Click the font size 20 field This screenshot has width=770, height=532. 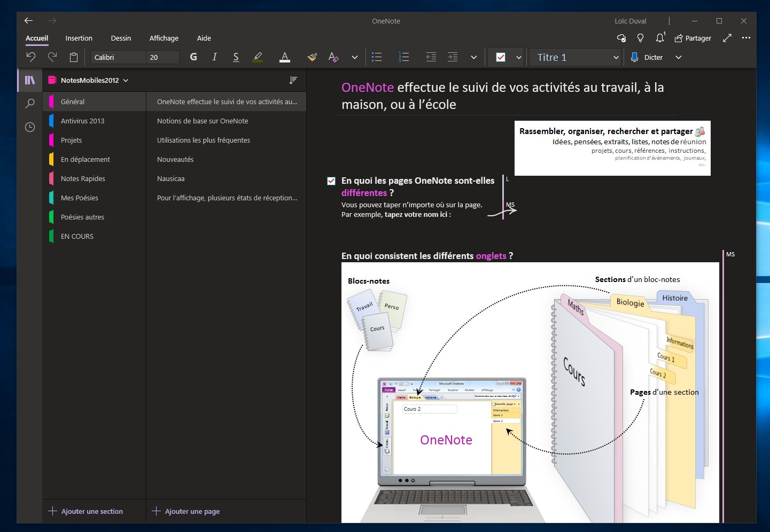162,57
